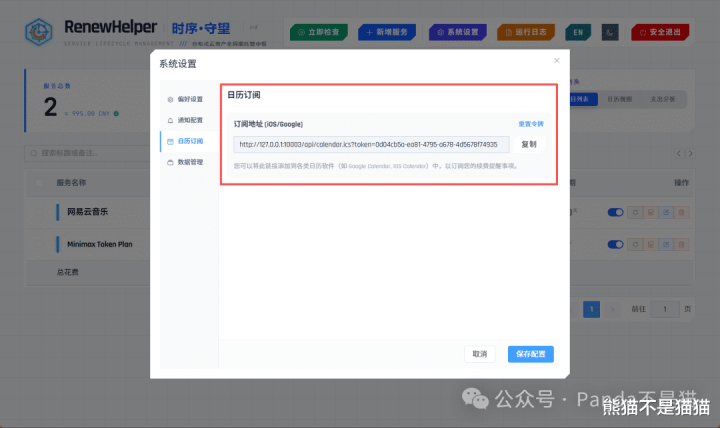Viewport: 720px width, 428px height.
Task: Click the 前往 page number input
Action: (664, 309)
